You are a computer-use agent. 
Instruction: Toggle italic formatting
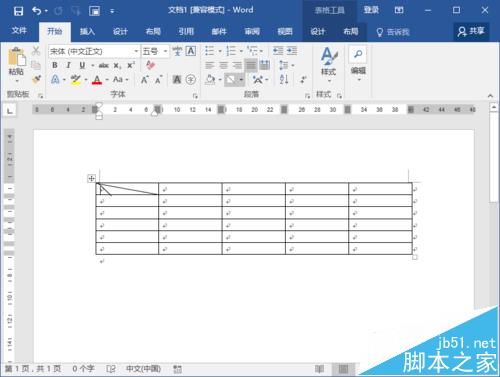(x=68, y=65)
